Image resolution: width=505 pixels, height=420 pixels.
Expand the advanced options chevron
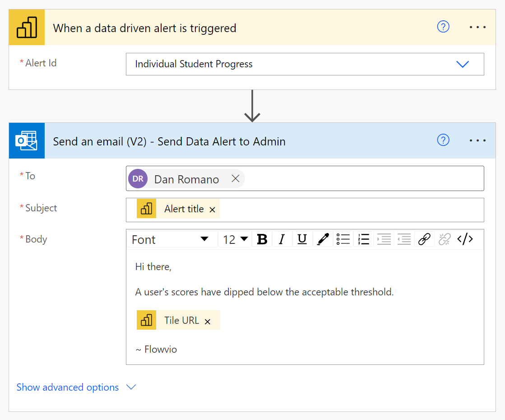131,387
